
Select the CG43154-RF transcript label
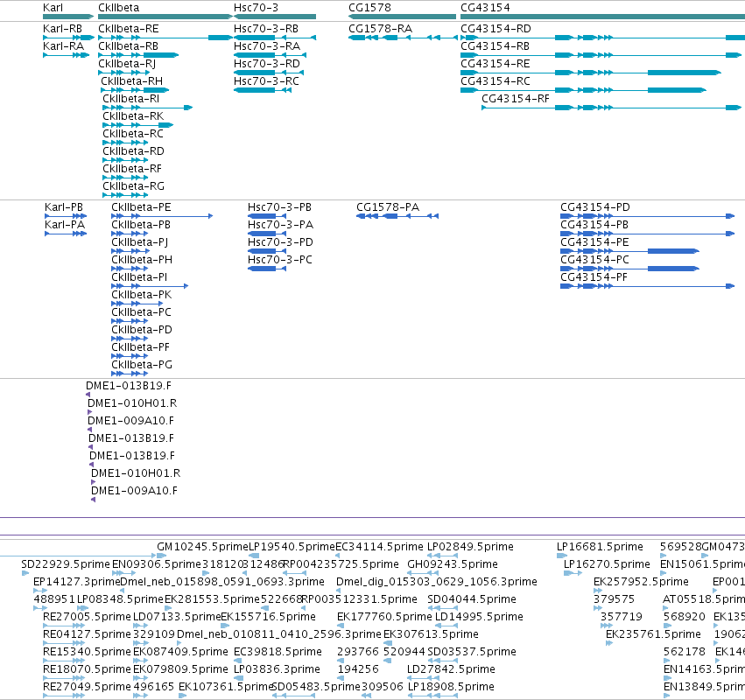tap(516, 99)
